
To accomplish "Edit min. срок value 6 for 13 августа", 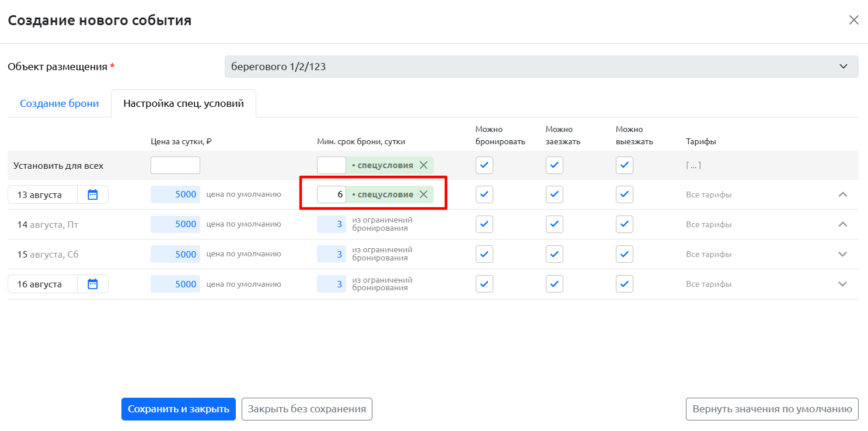I will coord(332,194).
